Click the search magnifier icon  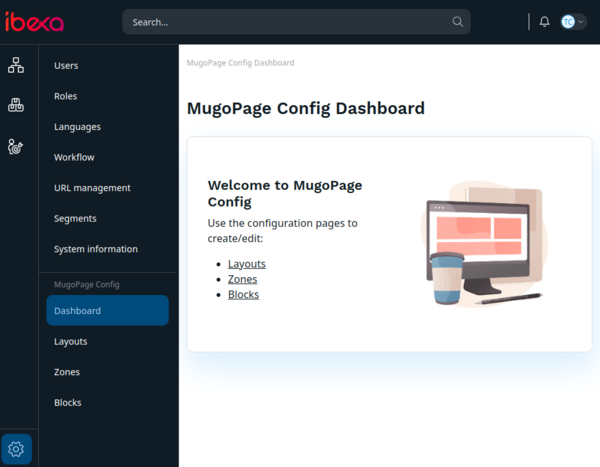pos(458,22)
